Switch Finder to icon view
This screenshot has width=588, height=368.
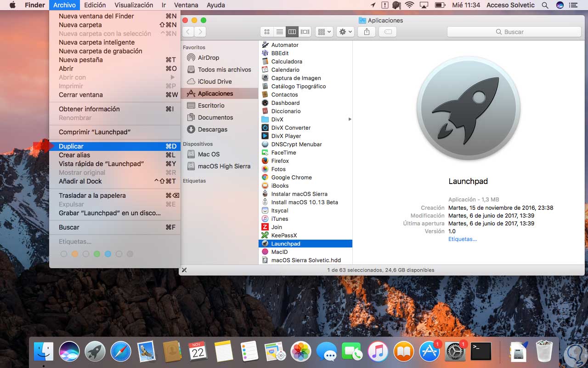[267, 32]
